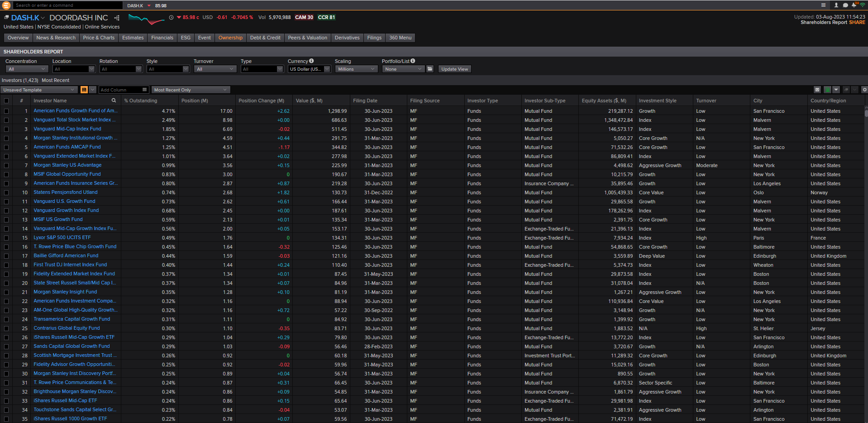868x423 pixels.
Task: Open the Scaling Millions dropdown
Action: point(356,69)
